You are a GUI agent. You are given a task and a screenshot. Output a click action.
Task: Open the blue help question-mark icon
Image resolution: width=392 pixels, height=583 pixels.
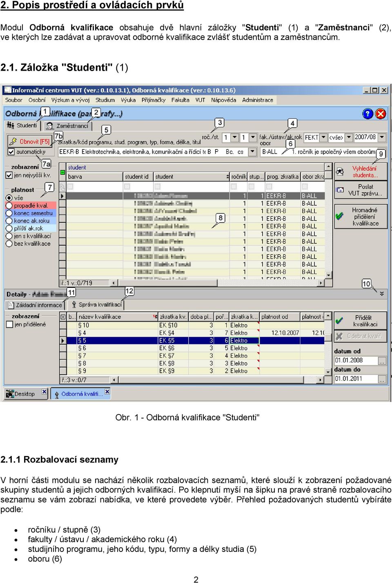(x=367, y=114)
